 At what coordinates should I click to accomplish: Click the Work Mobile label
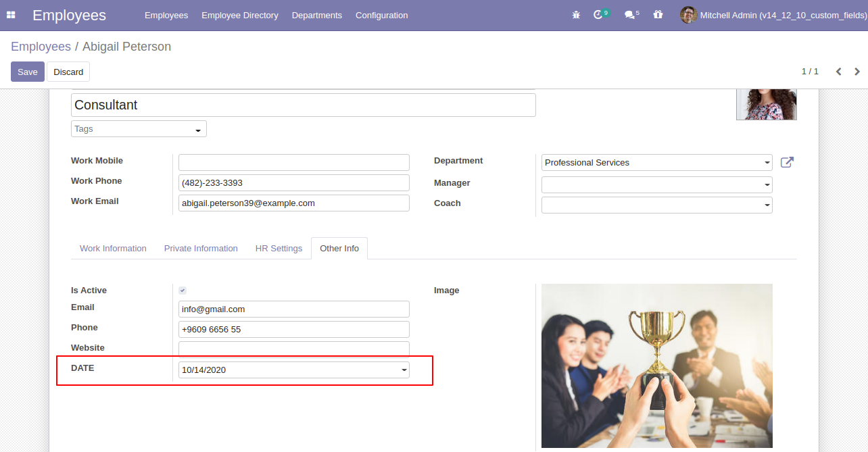(x=97, y=161)
